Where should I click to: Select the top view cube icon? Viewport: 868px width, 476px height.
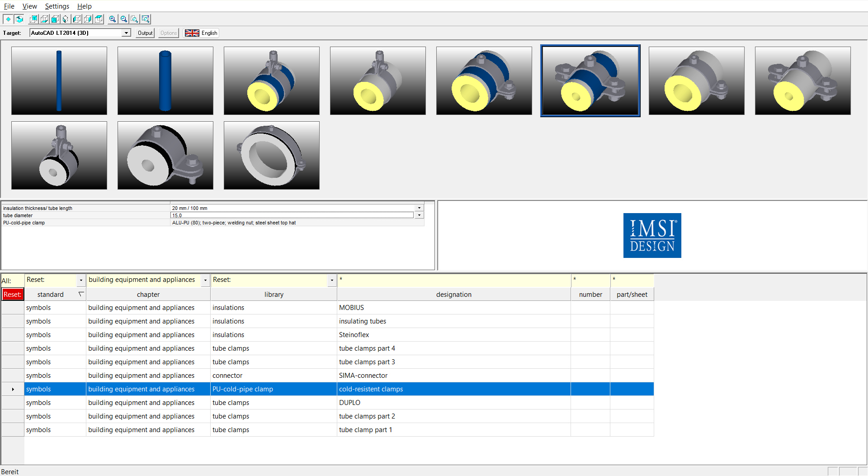[99, 19]
